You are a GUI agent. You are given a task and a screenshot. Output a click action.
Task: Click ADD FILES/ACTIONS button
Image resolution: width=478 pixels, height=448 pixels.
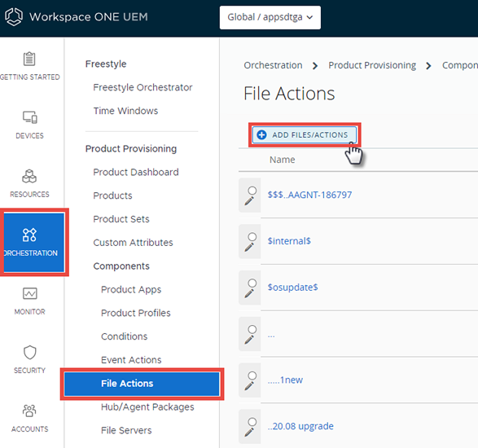[305, 134]
